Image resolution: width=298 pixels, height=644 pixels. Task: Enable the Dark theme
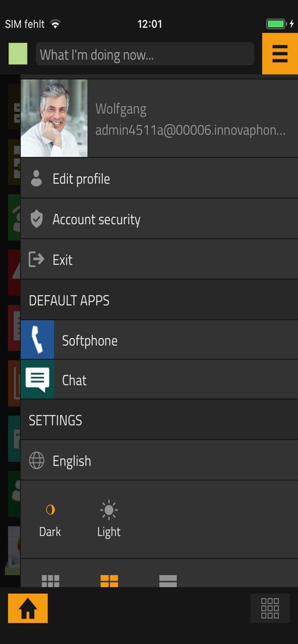click(50, 517)
